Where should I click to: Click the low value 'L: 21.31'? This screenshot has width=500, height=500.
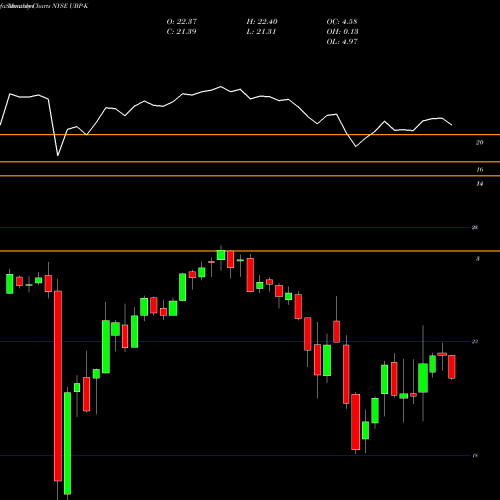[x=261, y=31]
